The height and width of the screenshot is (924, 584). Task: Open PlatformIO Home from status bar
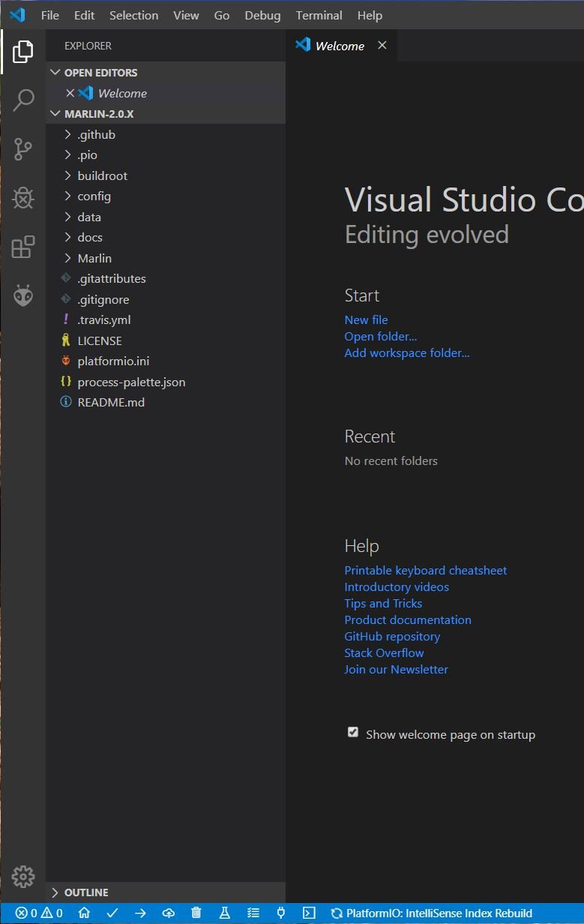[84, 913]
